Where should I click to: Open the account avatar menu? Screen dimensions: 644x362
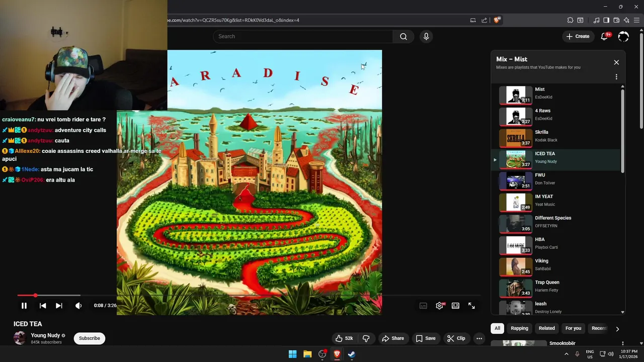623,36
